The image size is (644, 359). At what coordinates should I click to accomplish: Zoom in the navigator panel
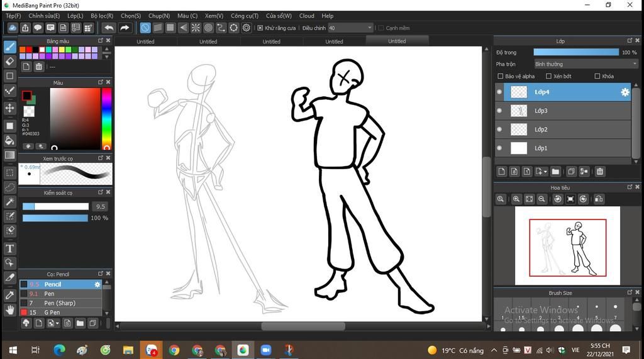516,199
